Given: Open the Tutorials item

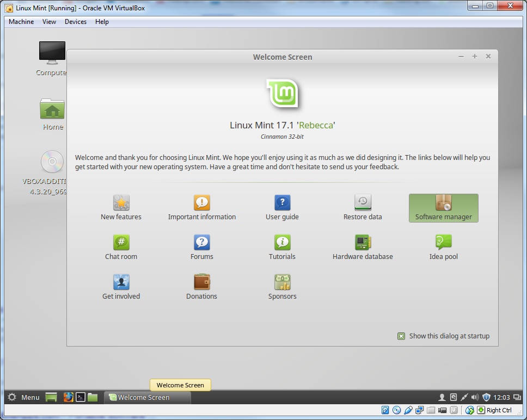Looking at the screenshot, I should click(282, 247).
